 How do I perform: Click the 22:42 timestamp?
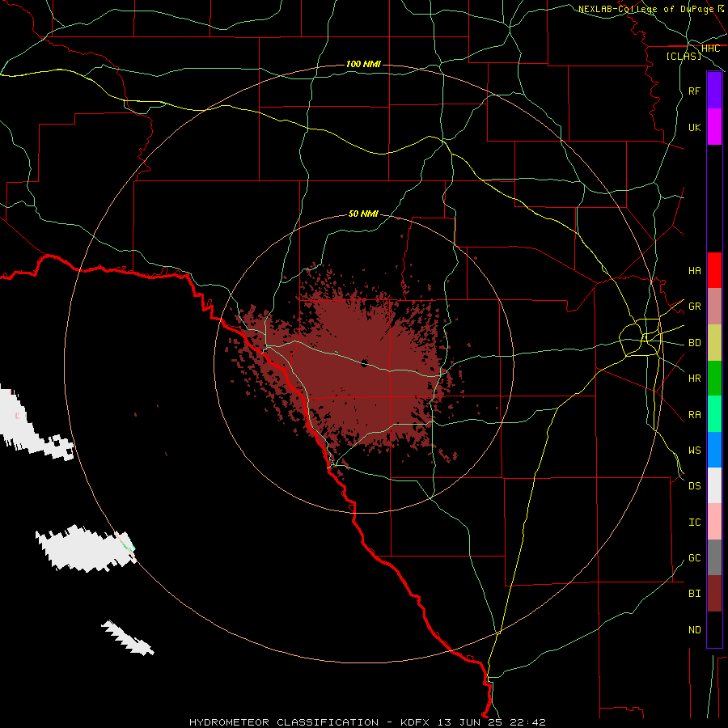[x=527, y=722]
